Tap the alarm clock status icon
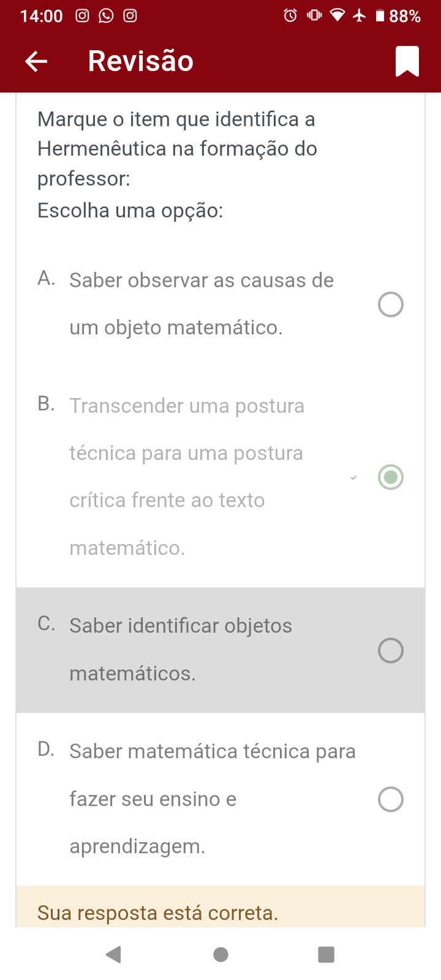The width and height of the screenshot is (441, 980). (290, 15)
